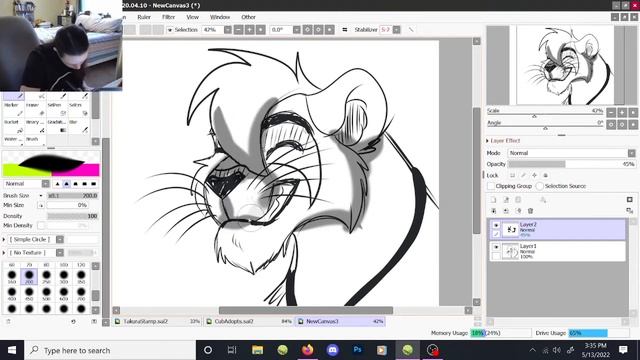640x360 pixels.
Task: Reset canvas rotation in top toolbar
Action: coord(329,30)
